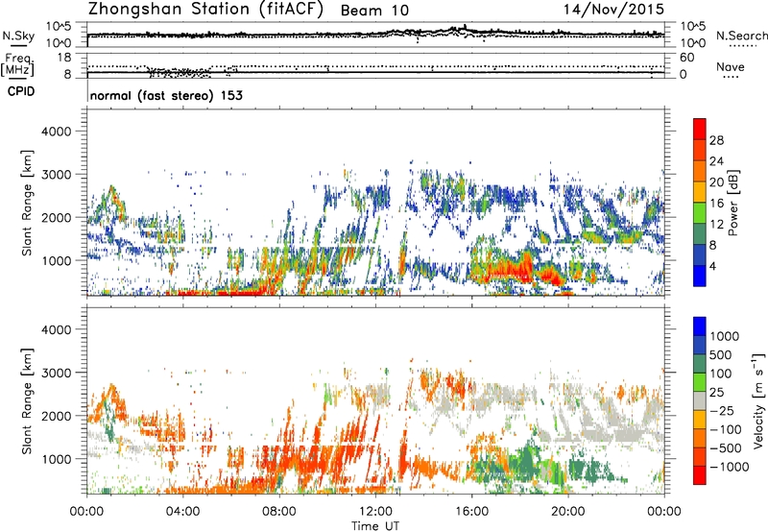Click the frequency axis value 18
Viewport: 768px width, 532px height.
[64, 57]
